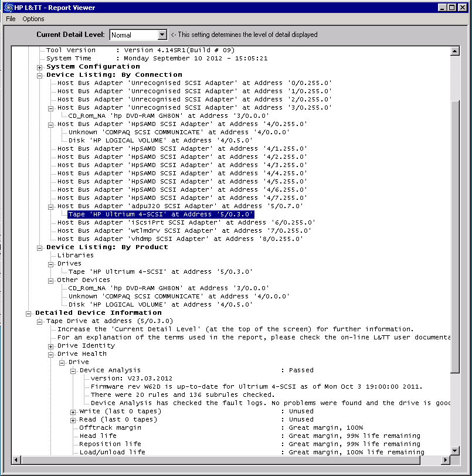The width and height of the screenshot is (472, 476).
Task: Collapse the Drive Health node
Action: [x=51, y=354]
